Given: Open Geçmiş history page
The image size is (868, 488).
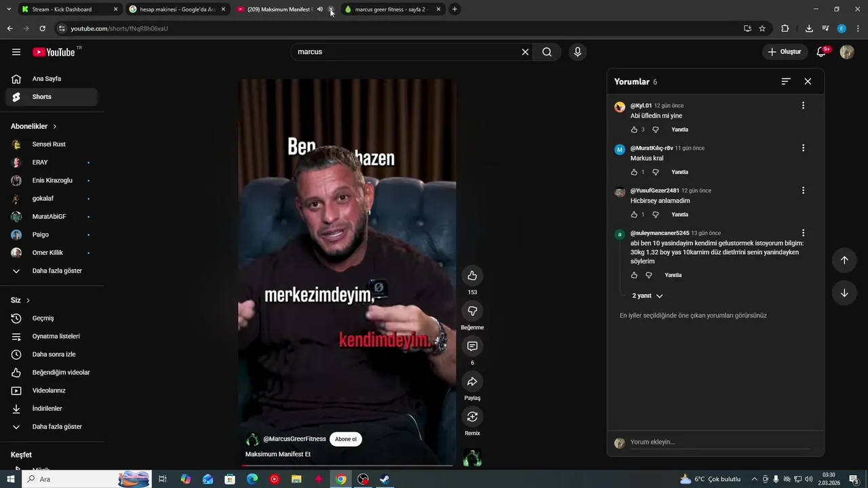Looking at the screenshot, I should (x=52, y=318).
